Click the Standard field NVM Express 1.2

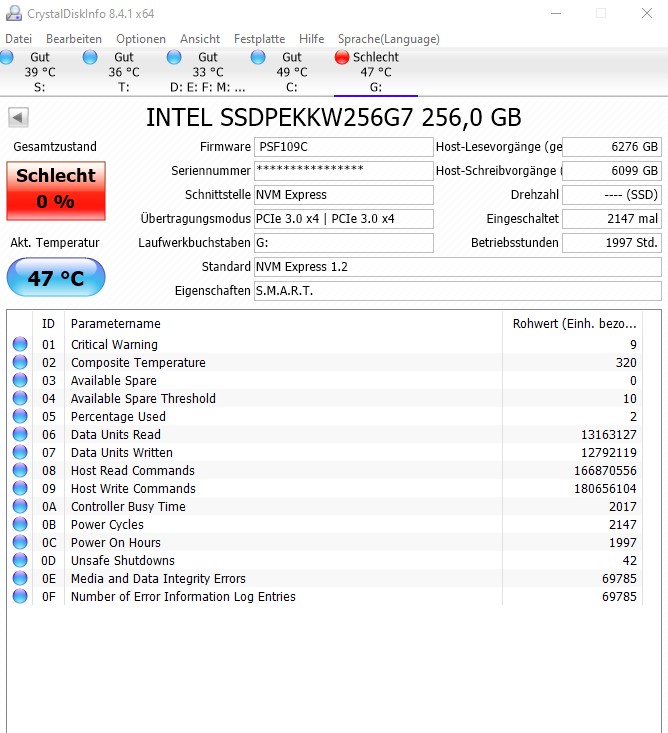pos(458,267)
